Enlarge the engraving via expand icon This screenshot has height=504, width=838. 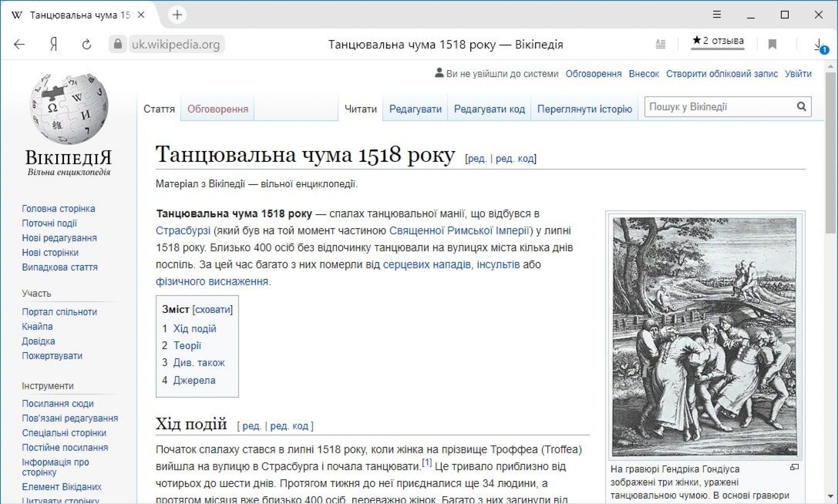point(794,467)
